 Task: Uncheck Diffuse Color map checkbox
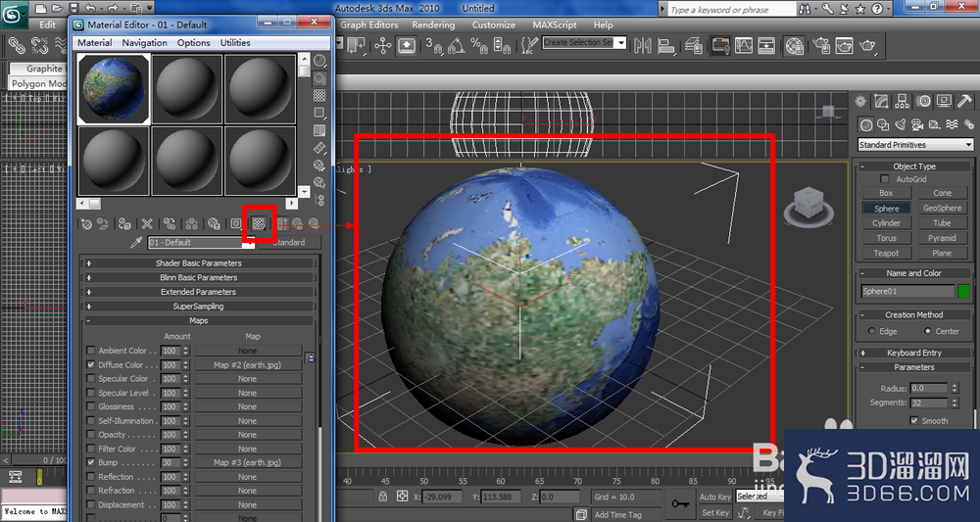90,364
